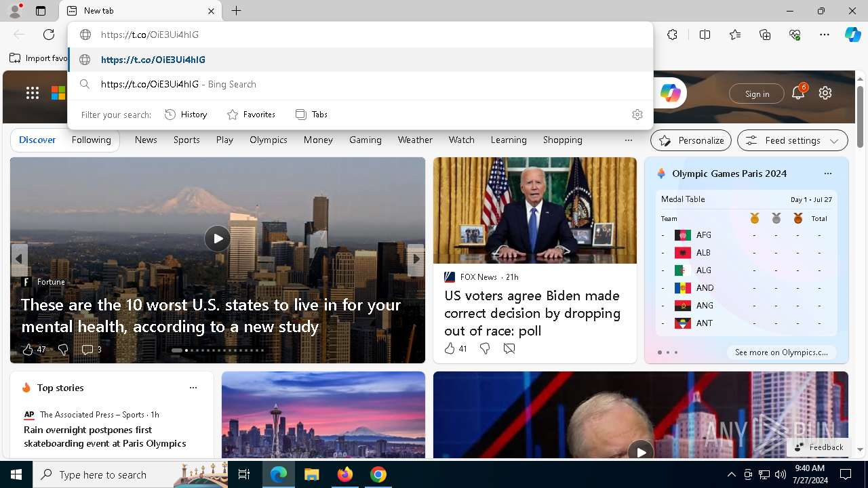Screen dimensions: 868x488
Task: Open the Favorites star icon in toolbar
Action: click(x=735, y=35)
